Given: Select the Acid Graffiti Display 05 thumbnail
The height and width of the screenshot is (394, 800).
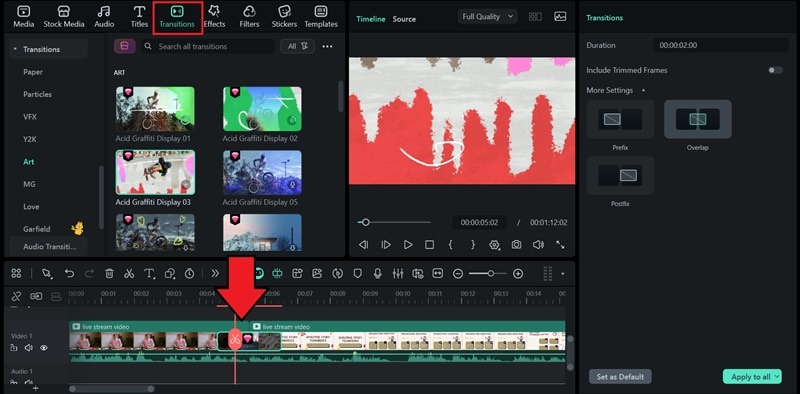Looking at the screenshot, I should pyautogui.click(x=262, y=173).
